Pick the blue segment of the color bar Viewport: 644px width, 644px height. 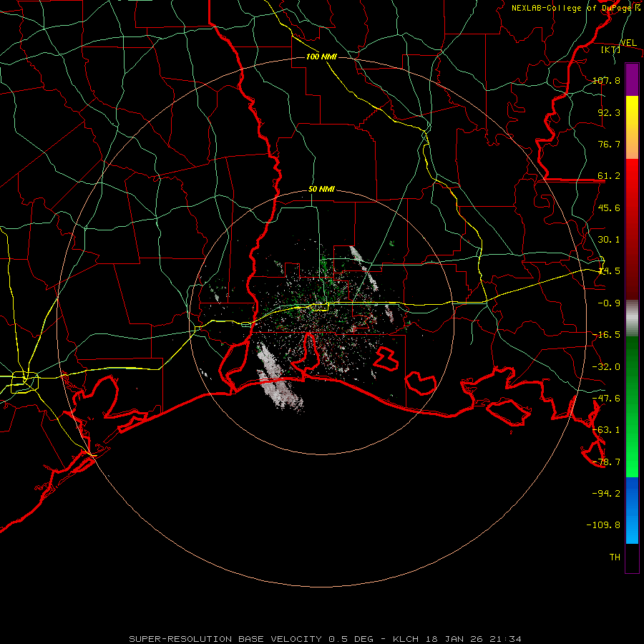632,510
